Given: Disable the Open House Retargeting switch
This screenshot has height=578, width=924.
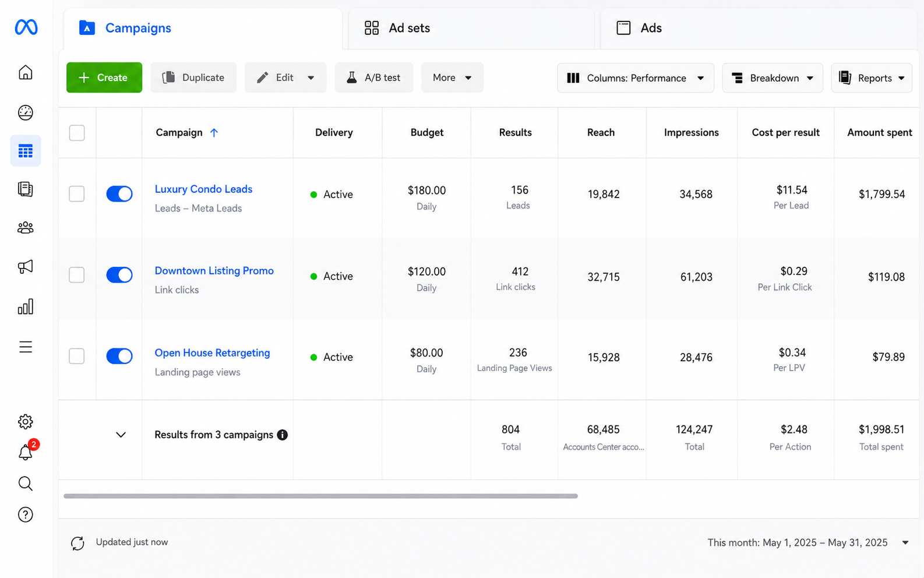Looking at the screenshot, I should pyautogui.click(x=119, y=356).
